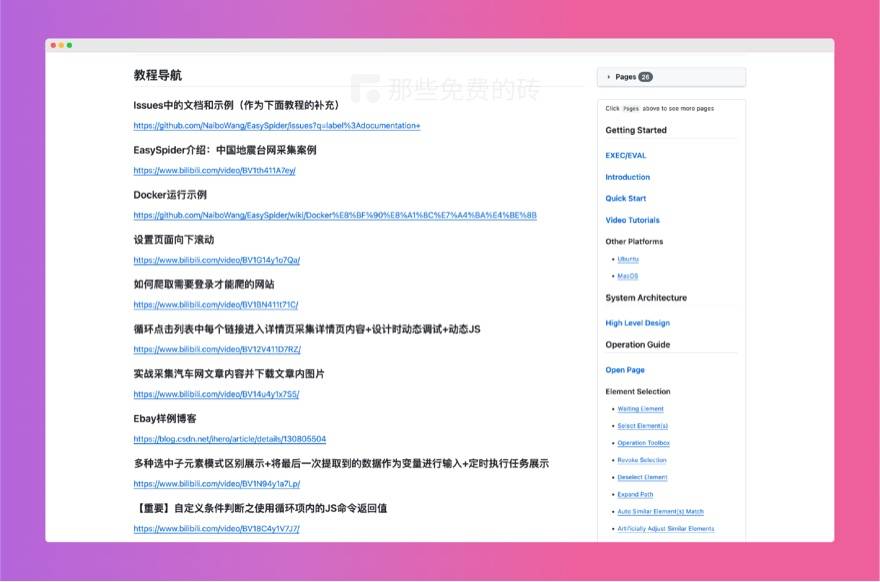Open the High Level Design page
The image size is (880, 582).
[x=638, y=323]
